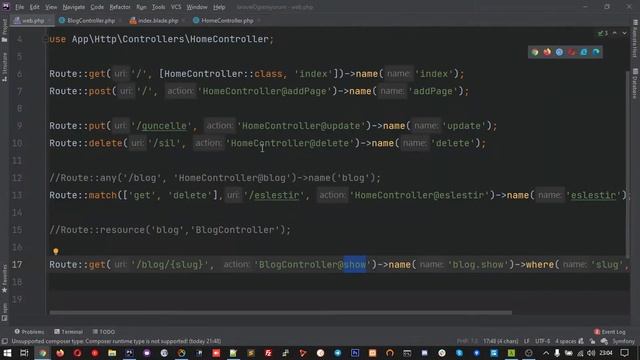Viewport: 640px width, 360px height.
Task: Change indent setting 4 spaces
Action: [565, 341]
